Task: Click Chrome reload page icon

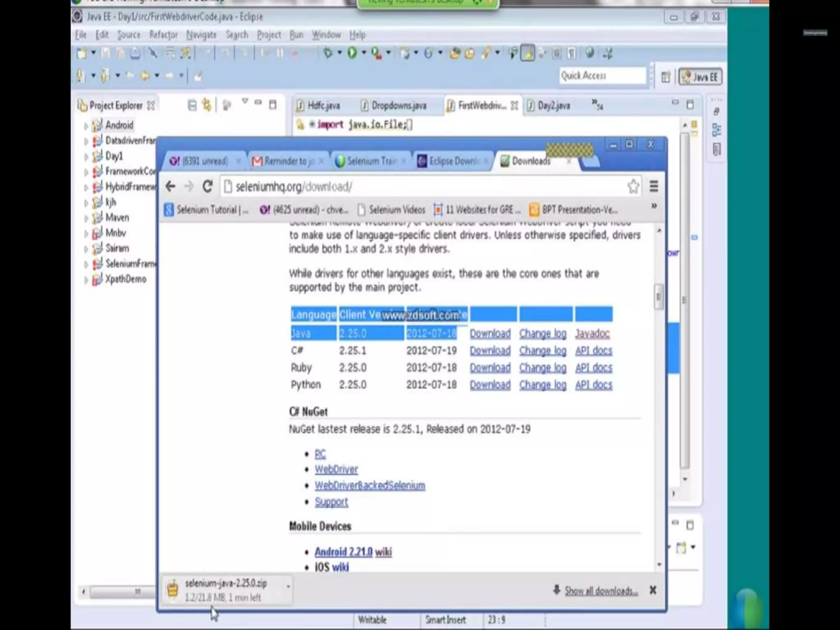Action: pos(208,187)
